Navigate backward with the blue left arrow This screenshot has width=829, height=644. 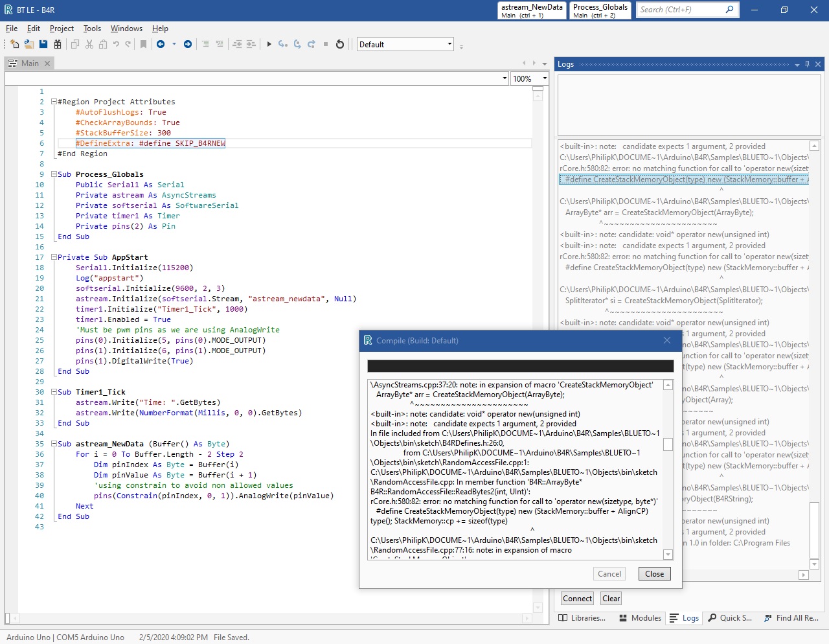(161, 44)
